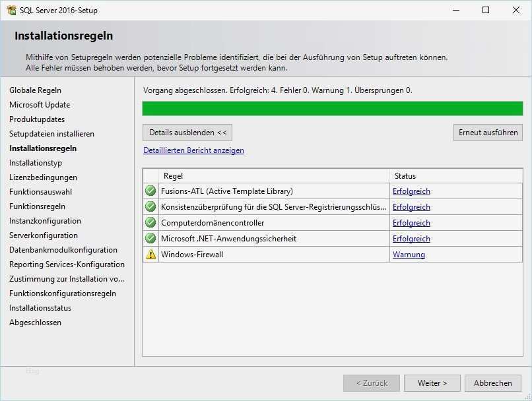Screen dimensions: 532x401
Task: Click Computerdomänencontroller rule text
Action: (x=213, y=223)
